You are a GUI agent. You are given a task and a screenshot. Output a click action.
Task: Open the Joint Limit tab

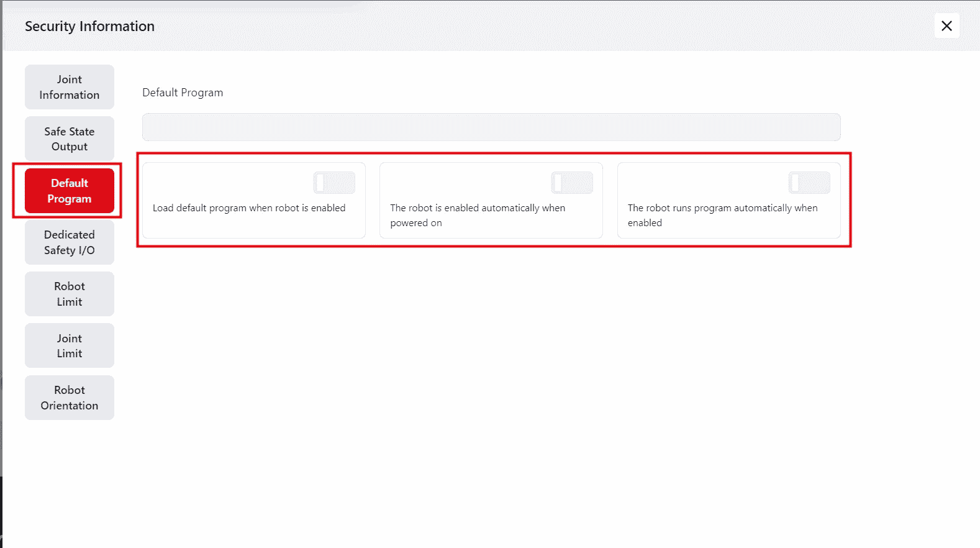[70, 346]
